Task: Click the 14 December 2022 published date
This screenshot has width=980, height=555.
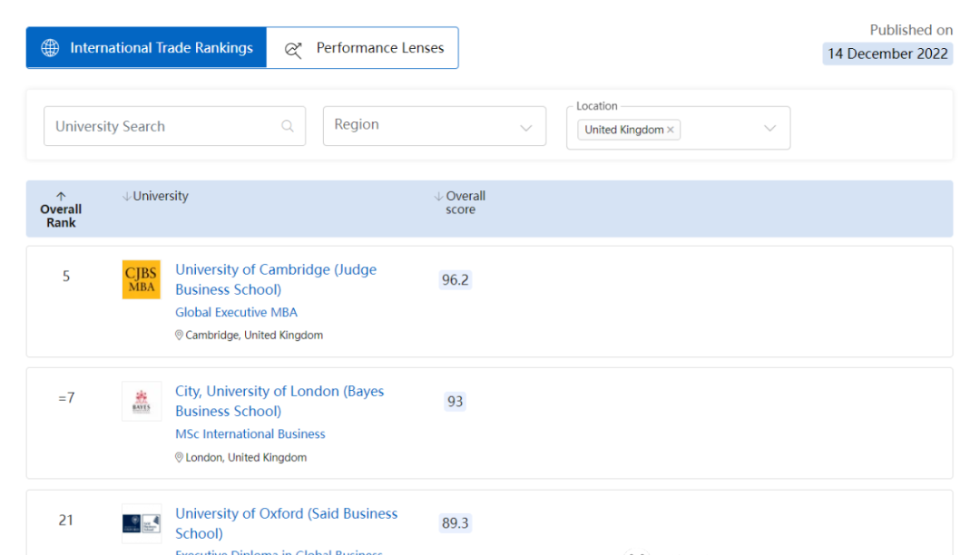Action: [x=887, y=54]
